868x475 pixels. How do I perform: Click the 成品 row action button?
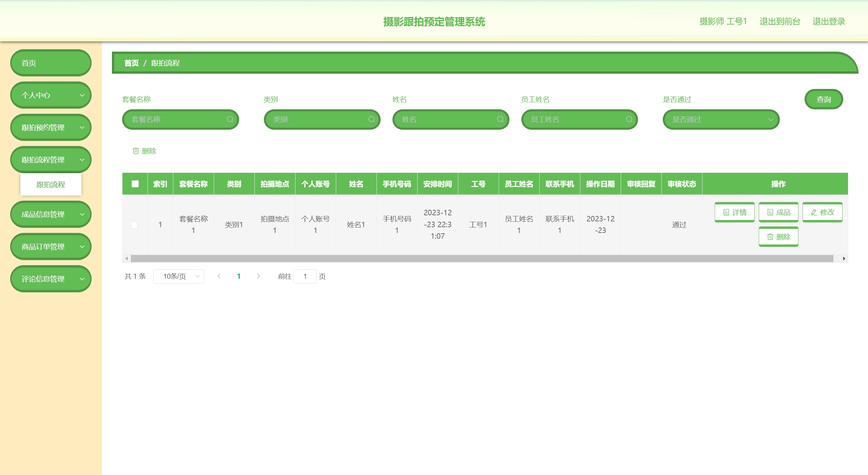click(778, 212)
